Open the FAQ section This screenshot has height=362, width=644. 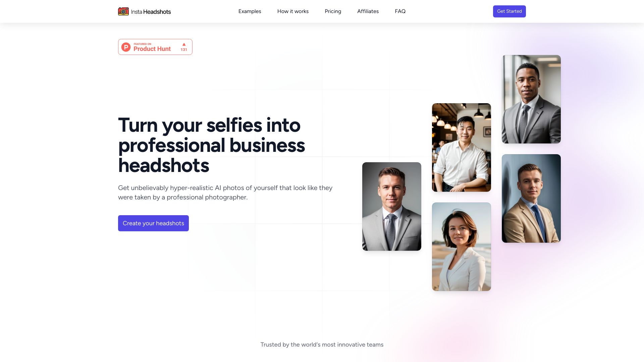(x=400, y=11)
